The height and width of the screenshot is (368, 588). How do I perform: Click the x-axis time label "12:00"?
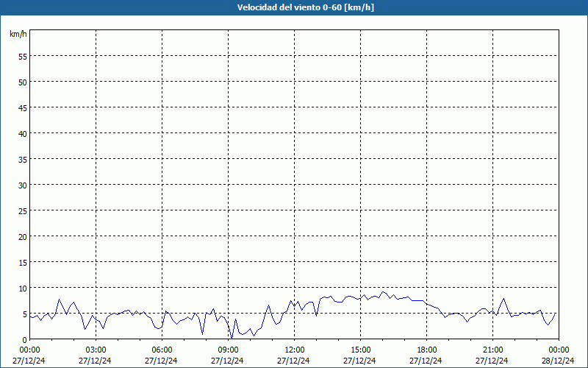click(x=294, y=350)
